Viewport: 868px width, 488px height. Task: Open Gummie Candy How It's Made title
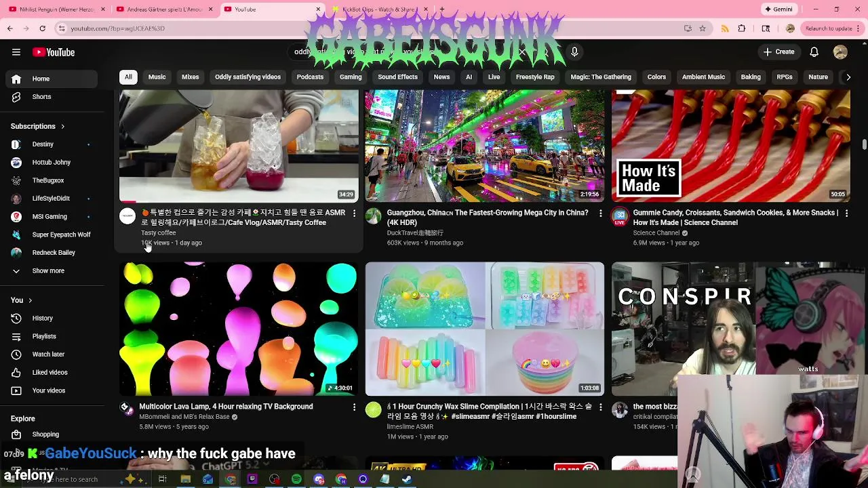[x=736, y=218]
